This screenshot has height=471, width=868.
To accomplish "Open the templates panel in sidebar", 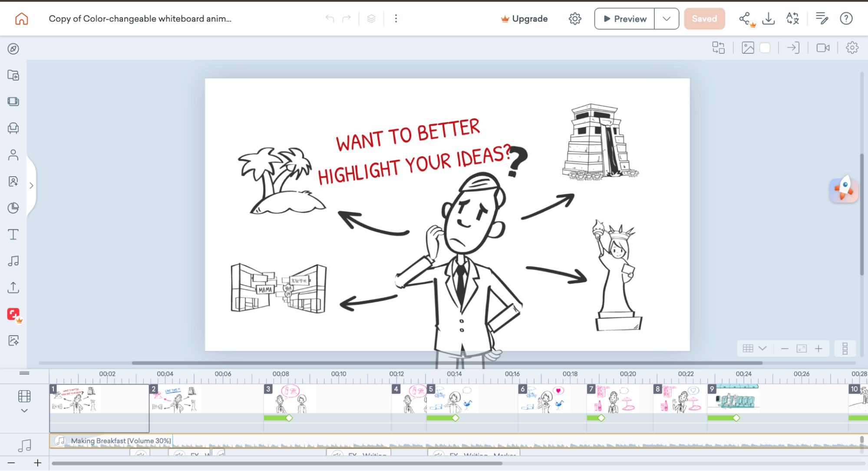I will pos(13,75).
